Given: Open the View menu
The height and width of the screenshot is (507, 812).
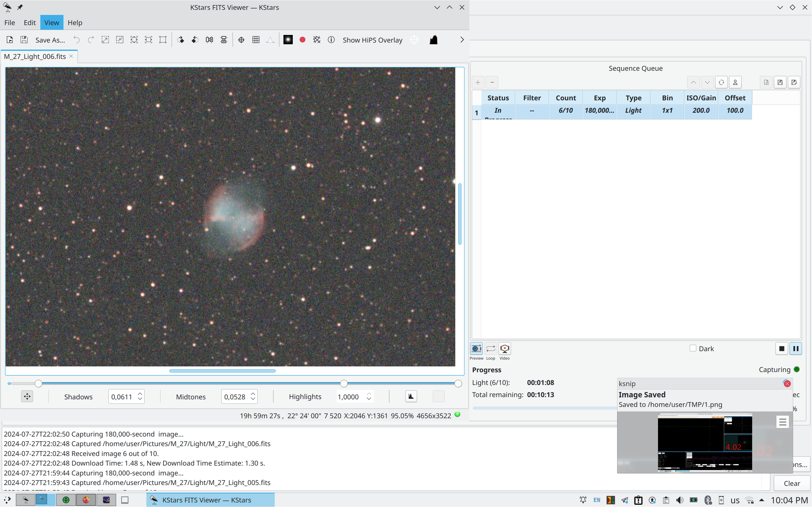Looking at the screenshot, I should point(51,23).
